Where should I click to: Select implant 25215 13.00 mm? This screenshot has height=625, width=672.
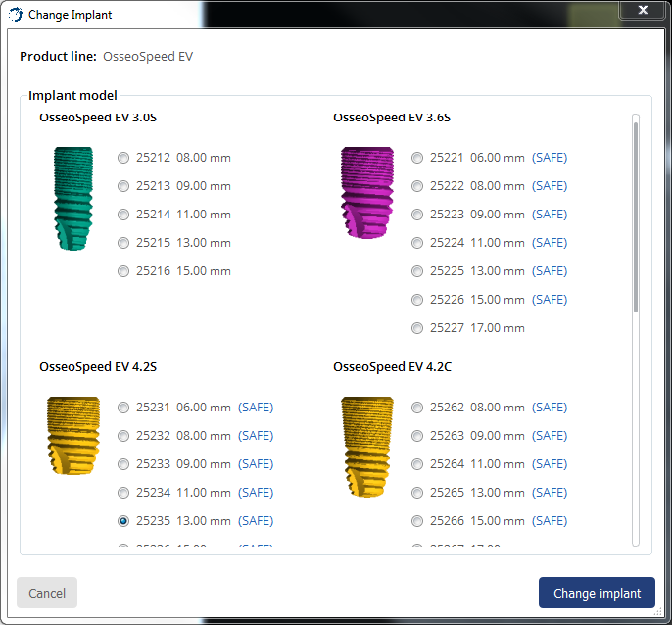click(x=123, y=243)
